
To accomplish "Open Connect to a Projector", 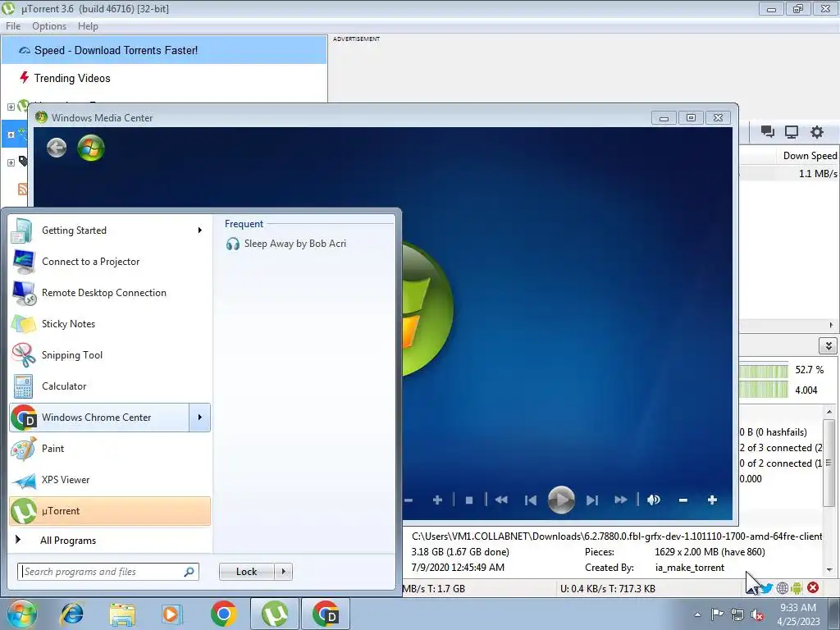I will coord(110,262).
